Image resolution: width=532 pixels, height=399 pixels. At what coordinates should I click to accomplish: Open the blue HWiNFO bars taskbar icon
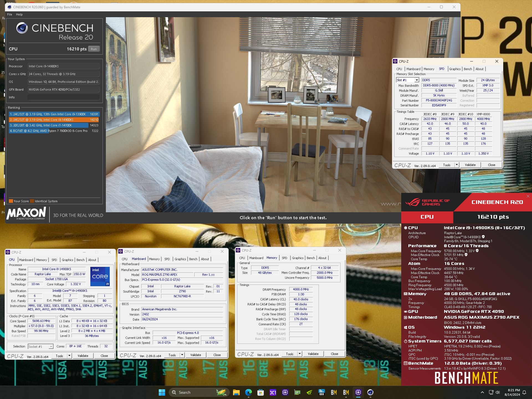pos(322,392)
